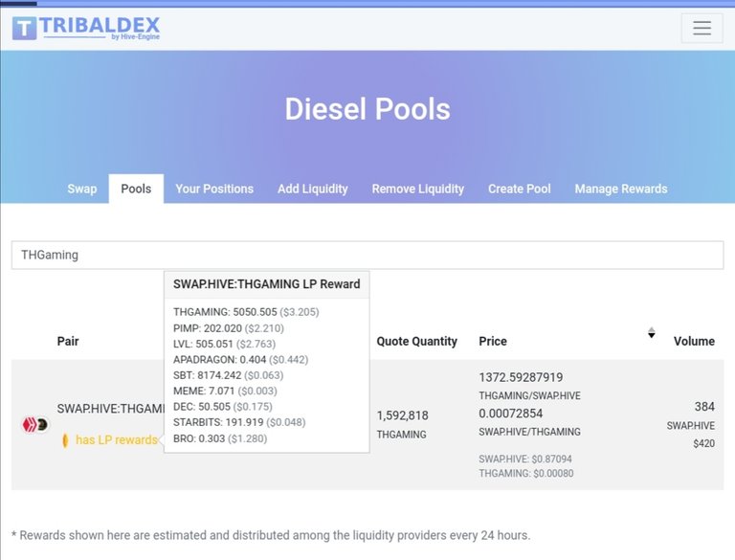Click the THGAMING: $0.00080 price line
This screenshot has width=735, height=560.
click(x=526, y=473)
